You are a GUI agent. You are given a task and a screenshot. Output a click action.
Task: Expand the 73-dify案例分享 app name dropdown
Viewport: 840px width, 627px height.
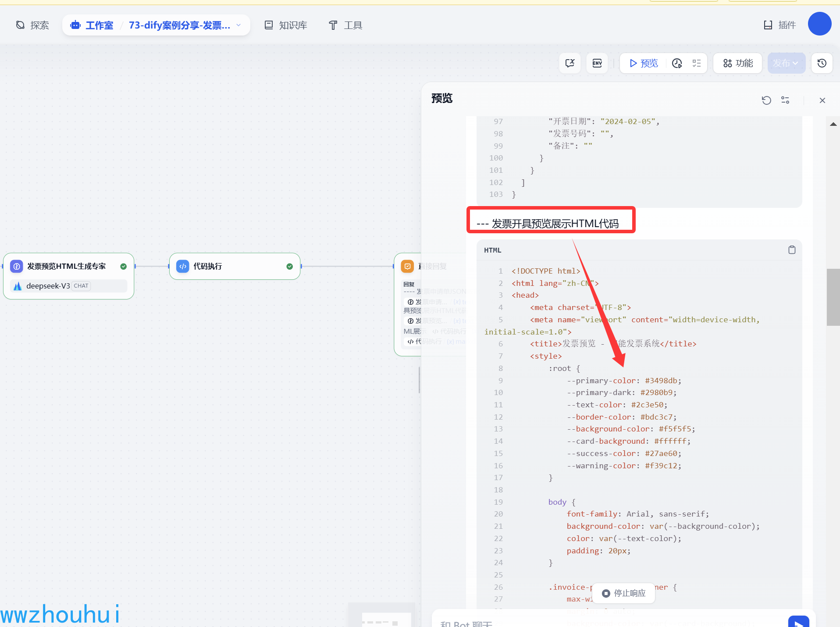(238, 25)
